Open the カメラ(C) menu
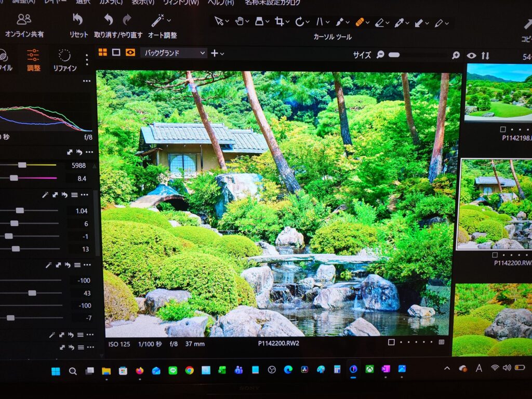 pos(111,2)
